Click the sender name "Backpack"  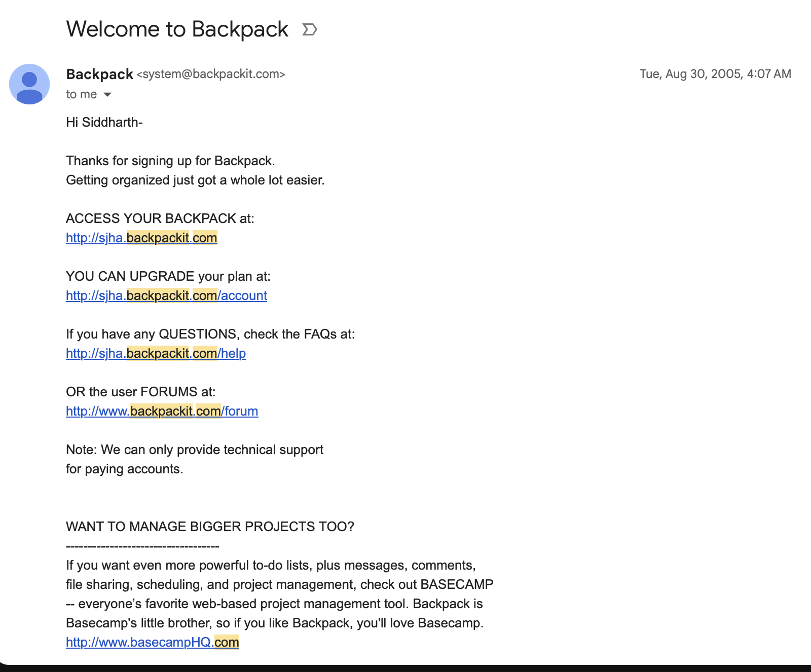(99, 74)
